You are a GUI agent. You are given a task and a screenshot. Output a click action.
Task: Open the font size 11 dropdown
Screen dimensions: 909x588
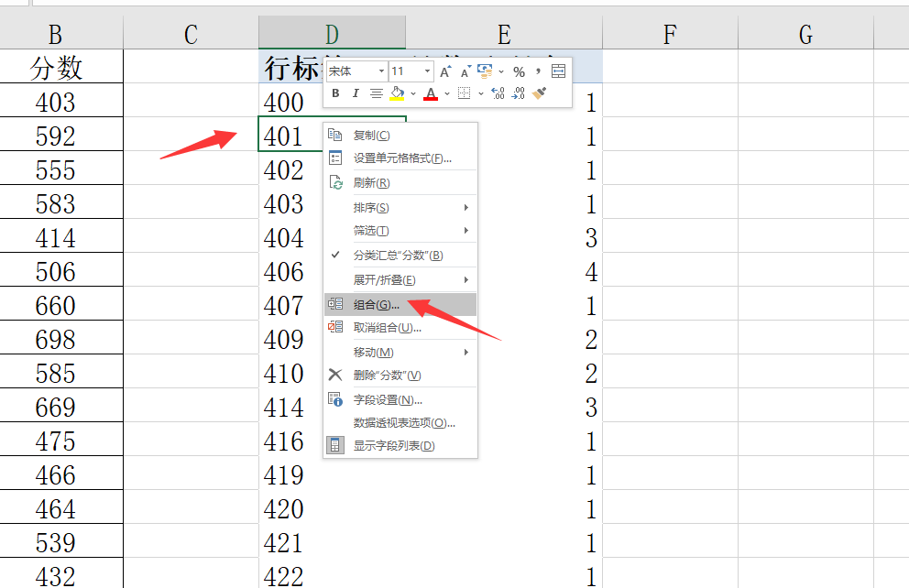pos(427,71)
